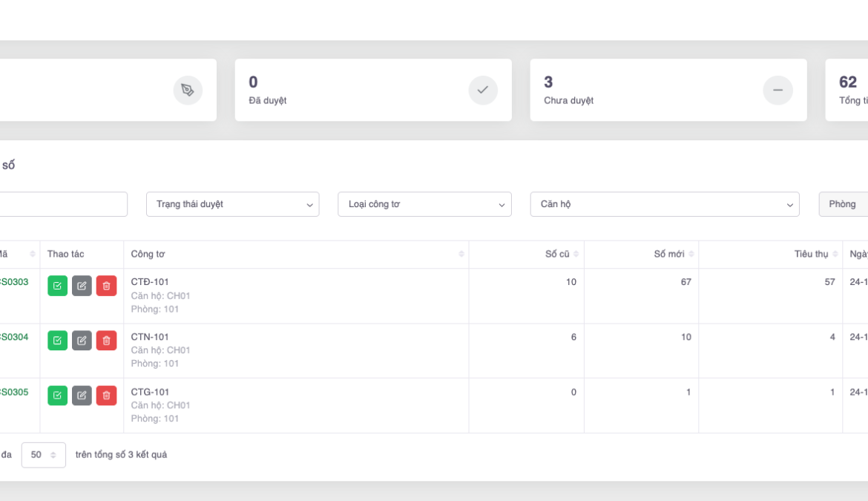Viewport: 868px width, 501px height.
Task: Expand the Loại công tơ dropdown
Action: click(x=424, y=204)
